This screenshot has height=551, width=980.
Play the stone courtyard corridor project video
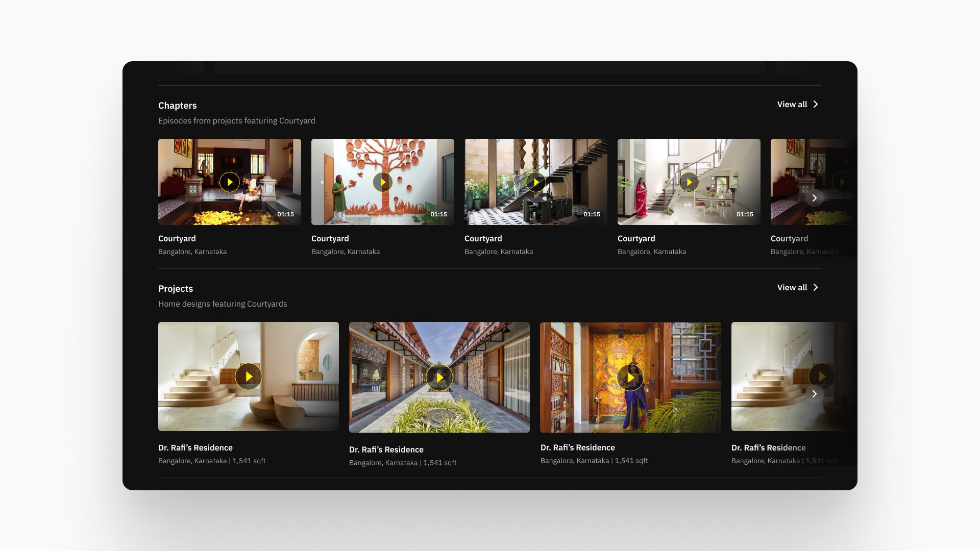[439, 378]
